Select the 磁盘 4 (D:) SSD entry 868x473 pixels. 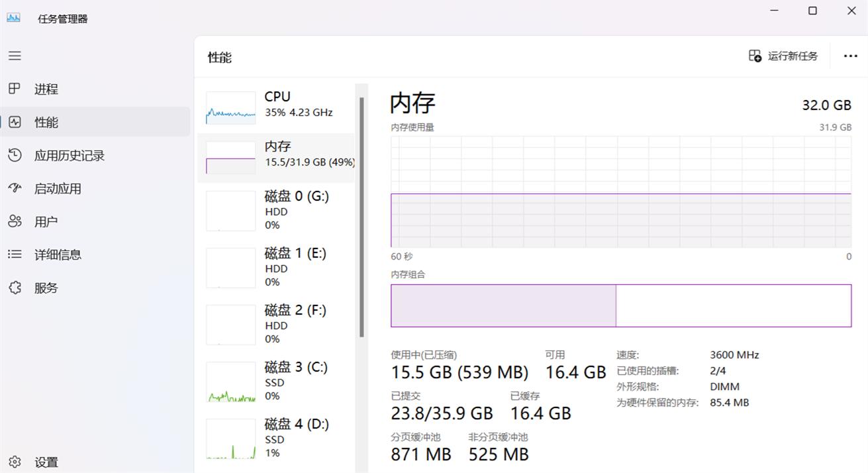pyautogui.click(x=278, y=438)
